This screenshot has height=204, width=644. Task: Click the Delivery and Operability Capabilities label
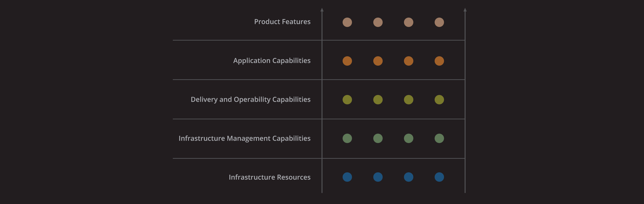[x=251, y=100]
